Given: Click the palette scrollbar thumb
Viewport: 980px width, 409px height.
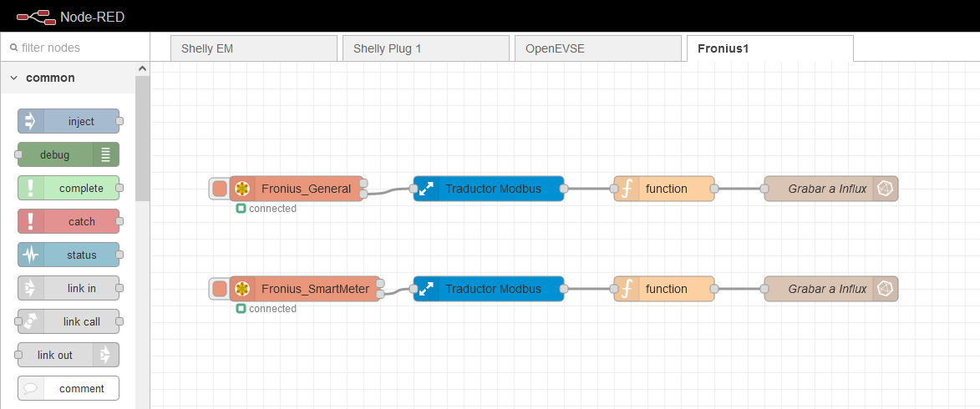Looking at the screenshot, I should (143, 138).
